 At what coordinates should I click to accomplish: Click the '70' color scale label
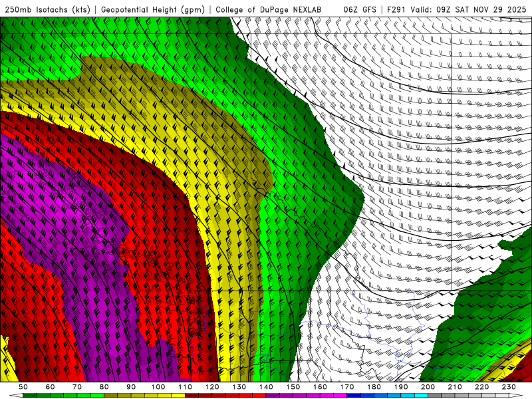77,387
